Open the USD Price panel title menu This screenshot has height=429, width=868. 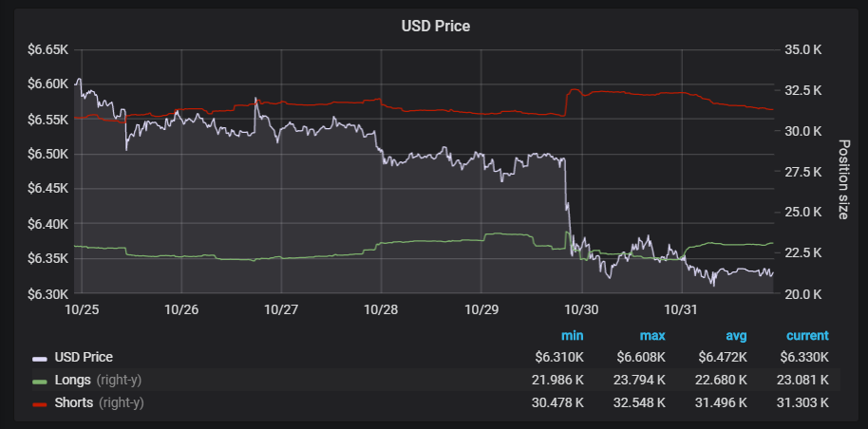point(436,26)
